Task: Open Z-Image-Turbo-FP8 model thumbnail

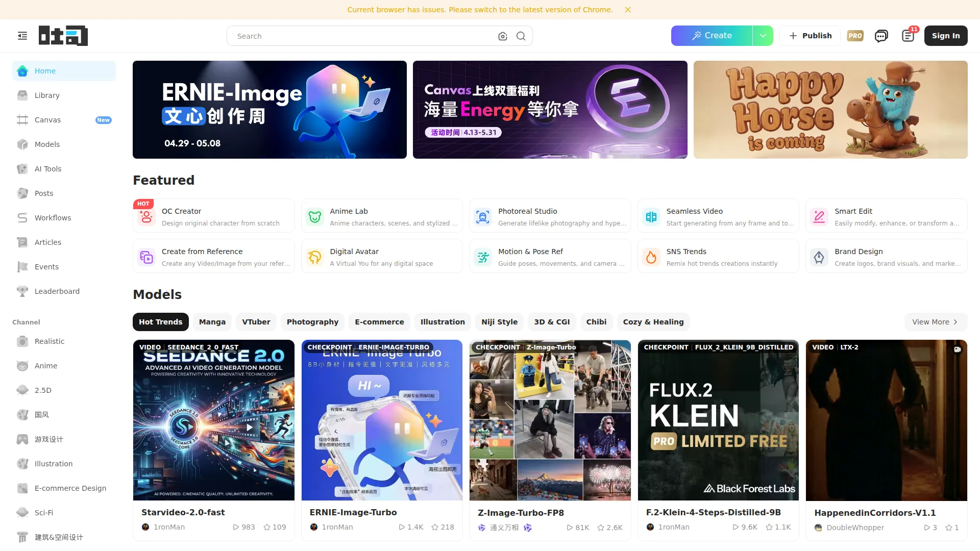Action: click(x=550, y=420)
